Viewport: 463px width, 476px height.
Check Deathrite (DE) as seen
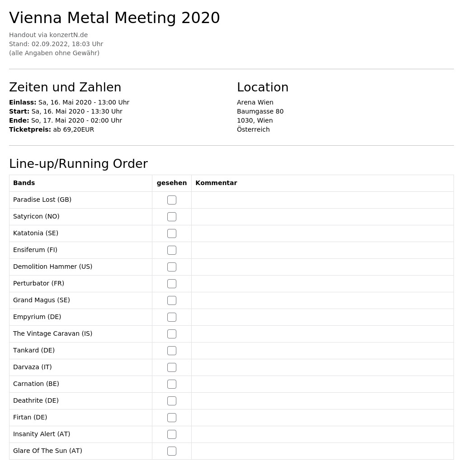[x=172, y=401]
